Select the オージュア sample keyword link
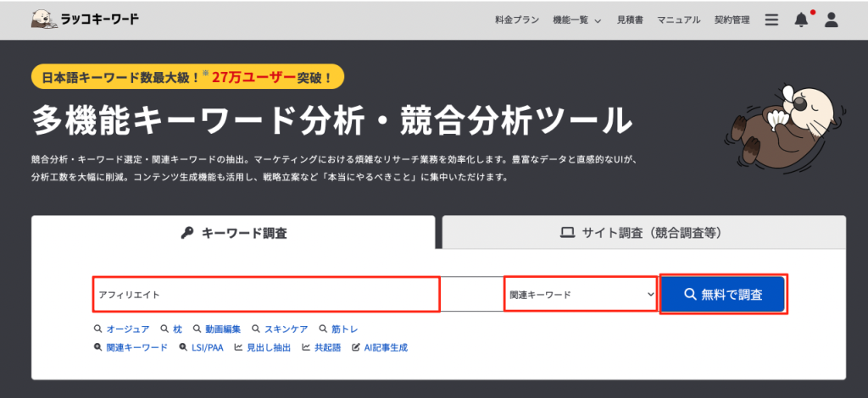Image resolution: width=868 pixels, height=398 pixels. pyautogui.click(x=122, y=329)
